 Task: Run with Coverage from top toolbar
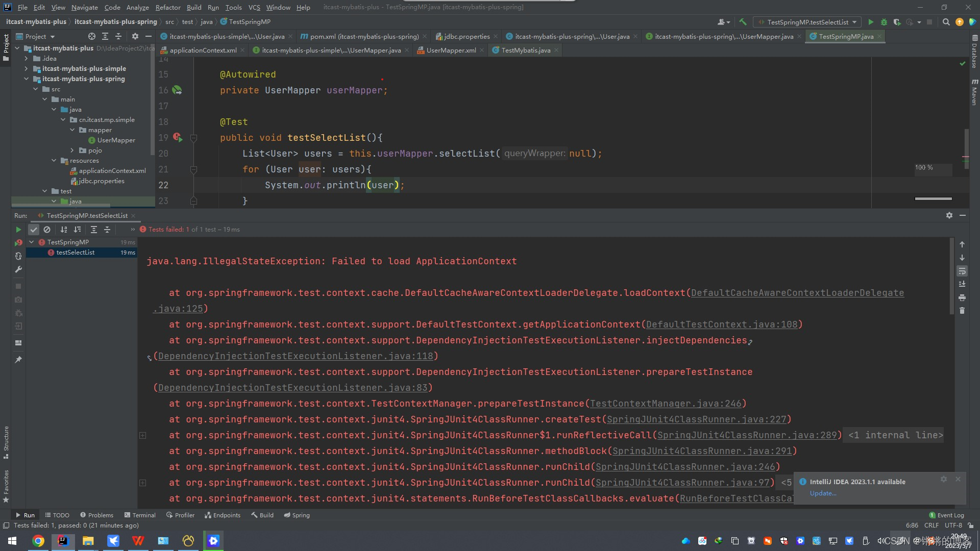(x=897, y=22)
